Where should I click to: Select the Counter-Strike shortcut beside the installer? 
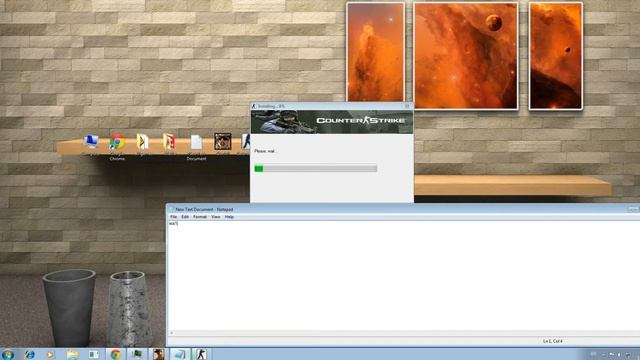click(x=246, y=142)
